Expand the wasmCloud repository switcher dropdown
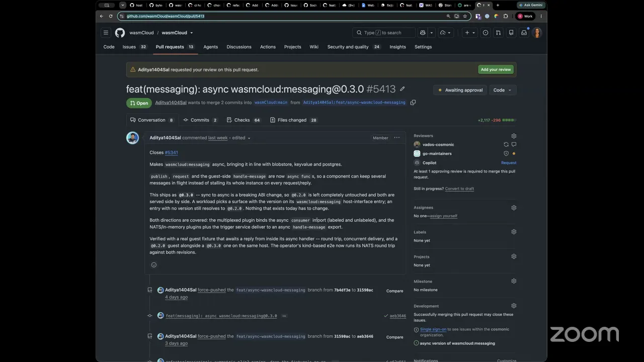Viewport: 644px width, 362px height. click(191, 33)
